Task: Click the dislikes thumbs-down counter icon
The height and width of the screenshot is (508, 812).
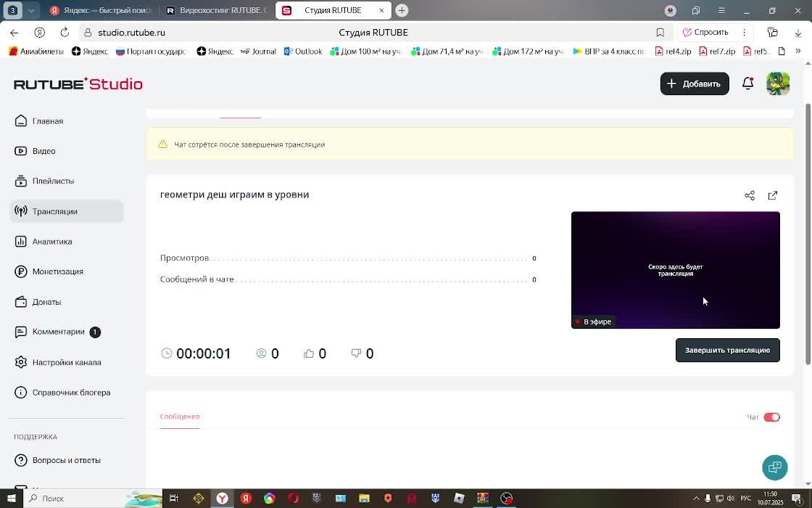Action: [356, 353]
